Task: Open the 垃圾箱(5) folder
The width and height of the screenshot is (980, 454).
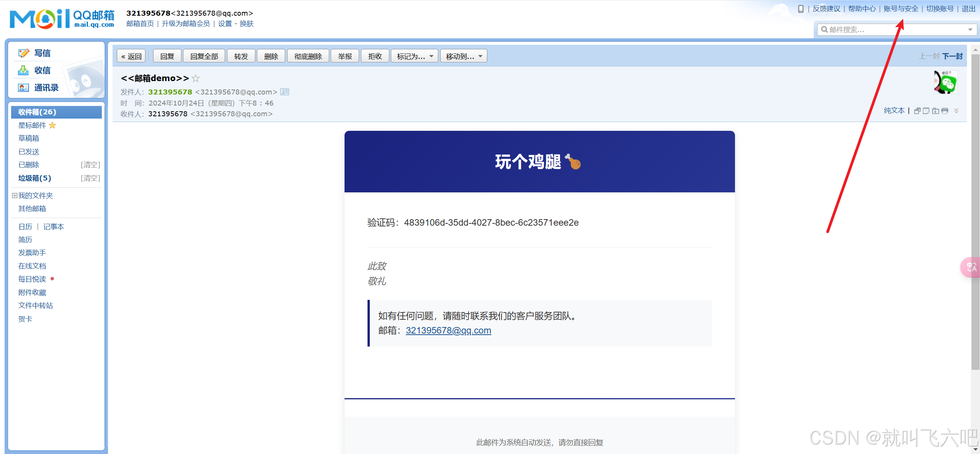Action: tap(34, 178)
